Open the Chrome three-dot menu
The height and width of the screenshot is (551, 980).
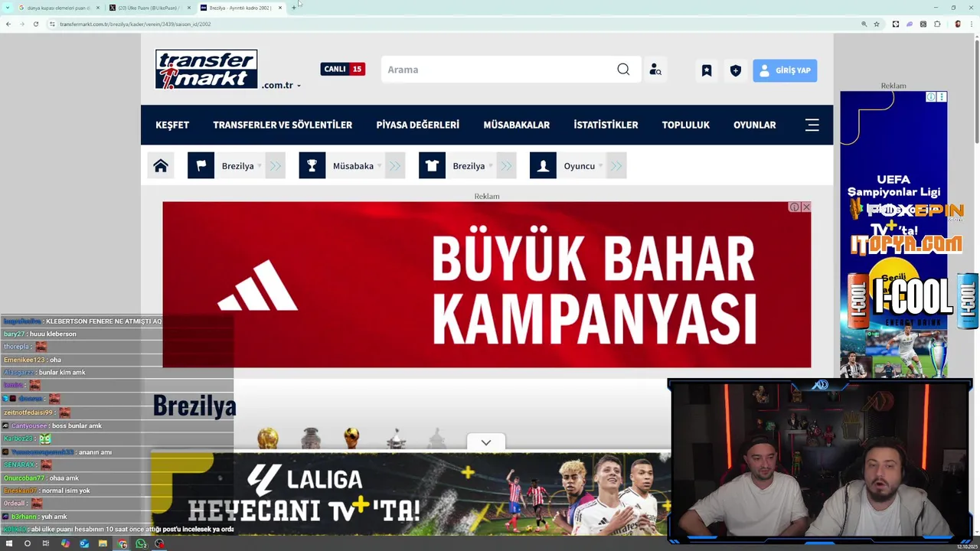click(972, 24)
